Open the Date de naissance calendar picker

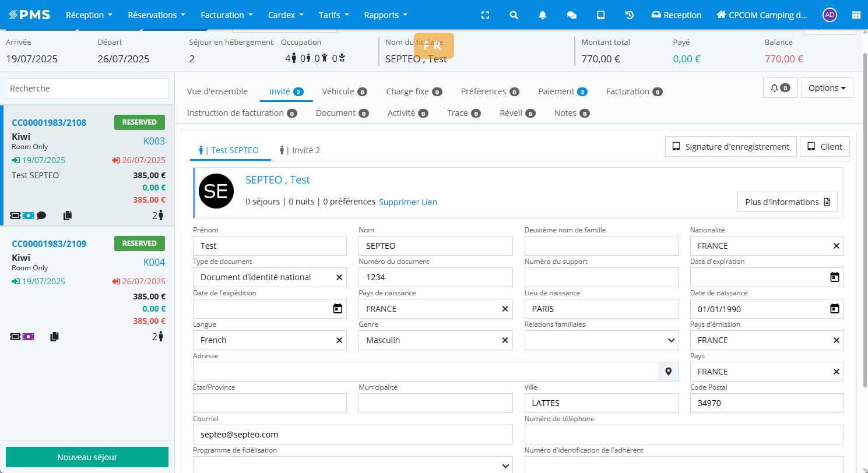834,309
